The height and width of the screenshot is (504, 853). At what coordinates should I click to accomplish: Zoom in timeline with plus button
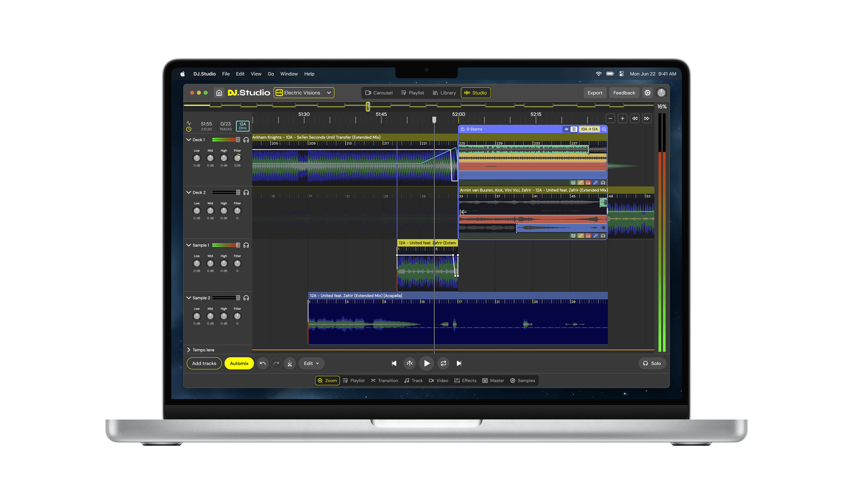pos(622,118)
